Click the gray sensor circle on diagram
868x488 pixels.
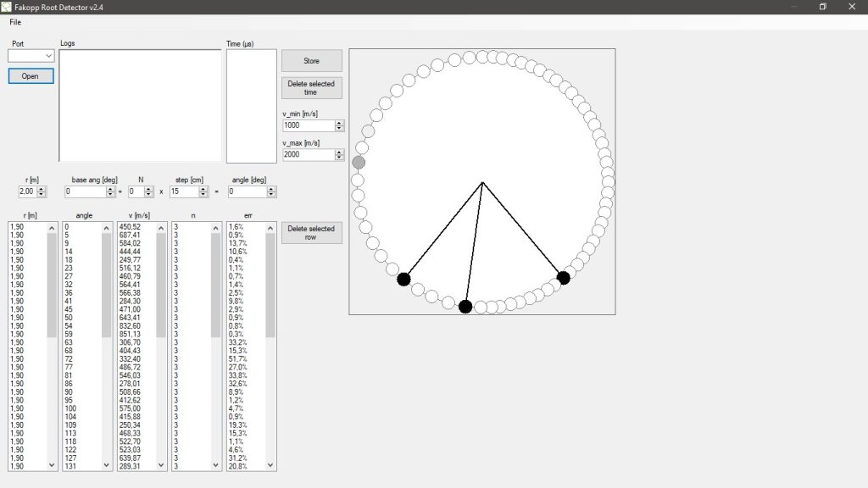tap(359, 162)
